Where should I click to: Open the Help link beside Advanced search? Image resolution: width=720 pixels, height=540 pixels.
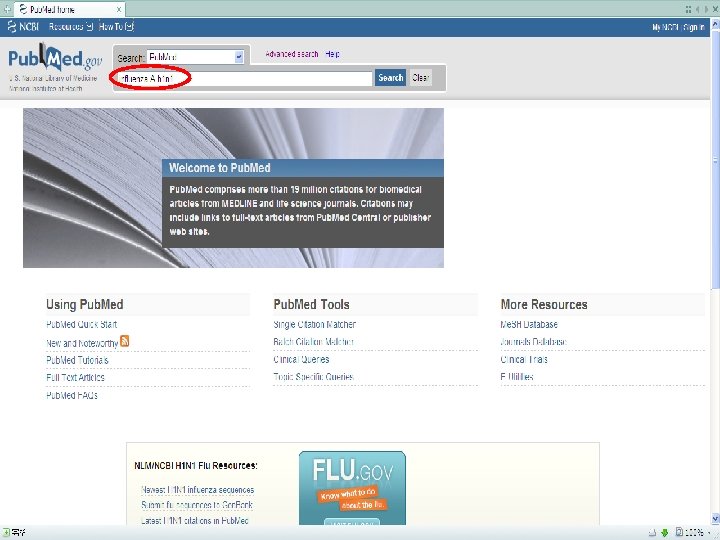332,54
